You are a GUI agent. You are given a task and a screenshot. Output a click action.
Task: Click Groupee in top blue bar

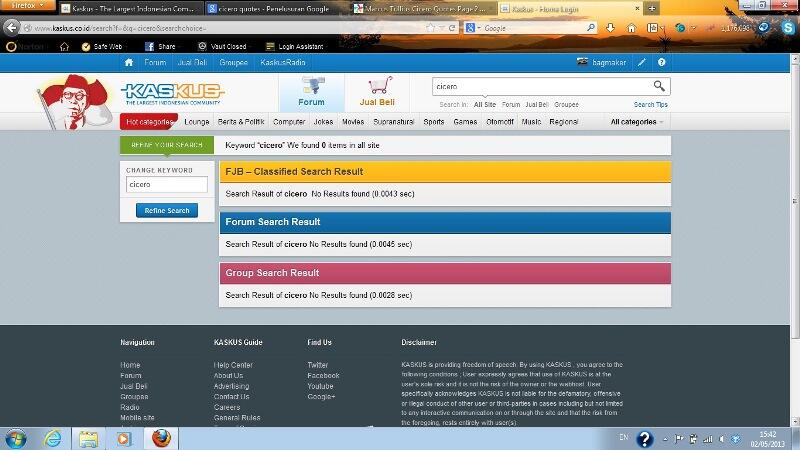[233, 62]
